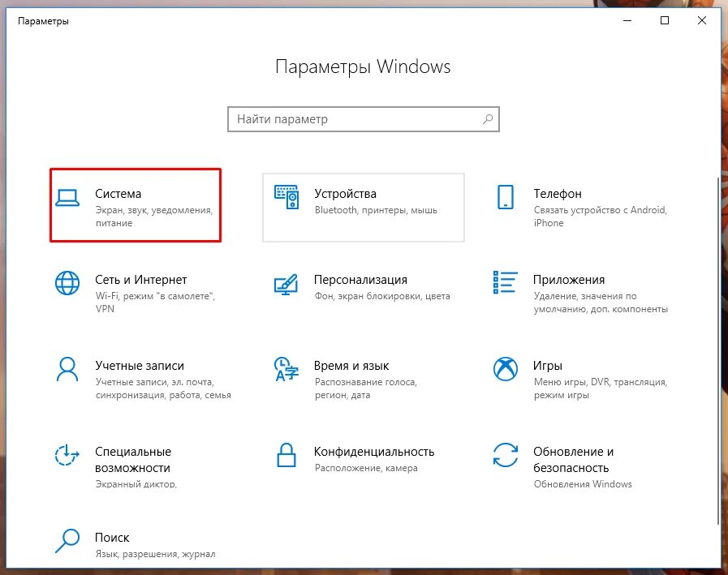This screenshot has width=728, height=575.
Task: Click text "Обновления Windows"
Action: (x=583, y=484)
